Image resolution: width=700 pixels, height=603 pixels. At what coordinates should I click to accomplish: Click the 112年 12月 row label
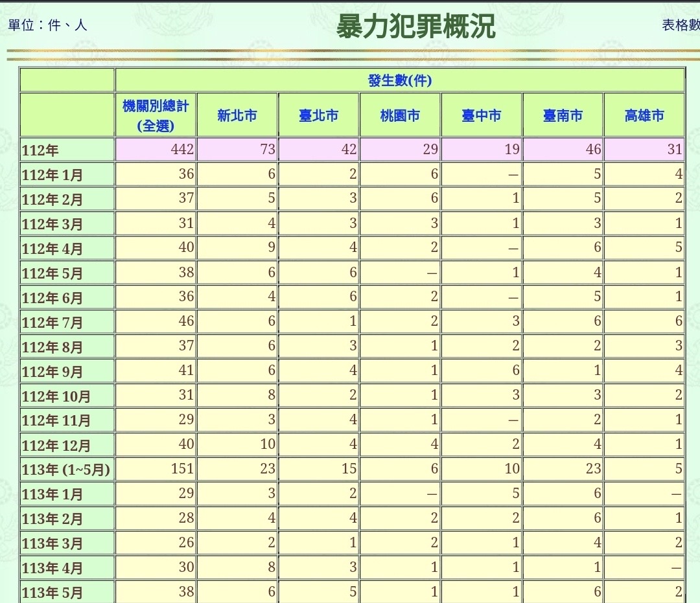[56, 446]
